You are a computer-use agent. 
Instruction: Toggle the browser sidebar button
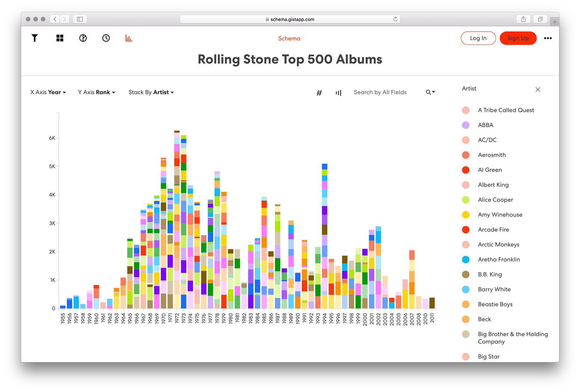(x=80, y=19)
